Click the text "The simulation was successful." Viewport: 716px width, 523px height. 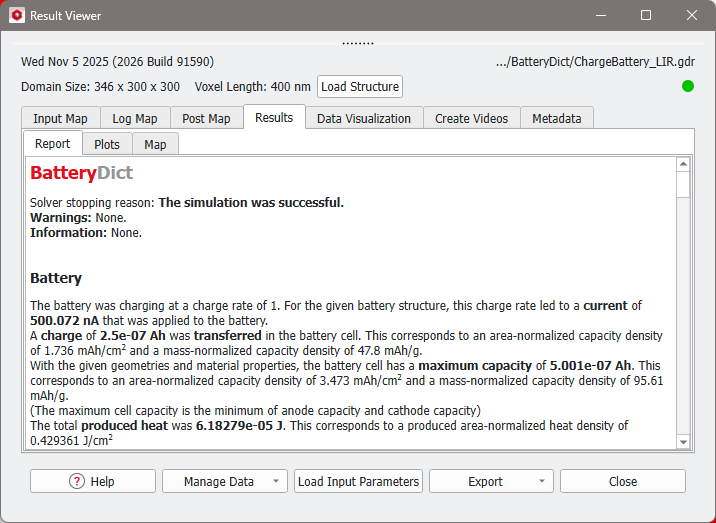pyautogui.click(x=251, y=202)
